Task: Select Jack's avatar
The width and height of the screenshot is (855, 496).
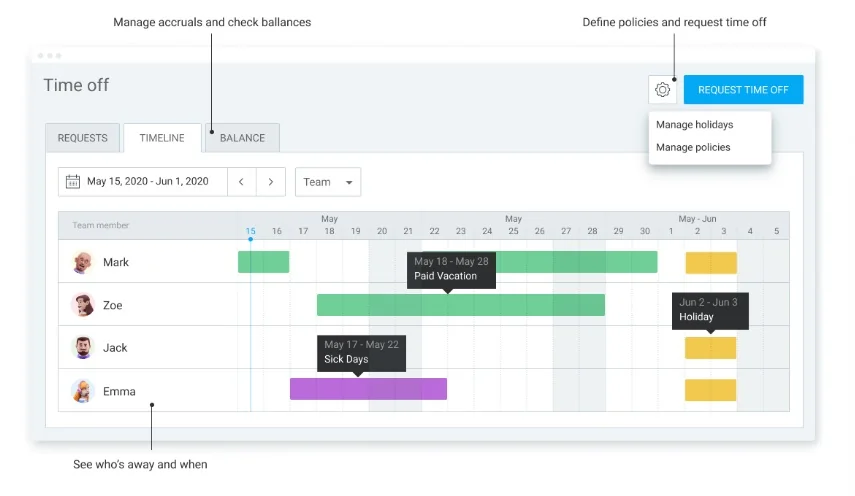Action: [x=83, y=348]
